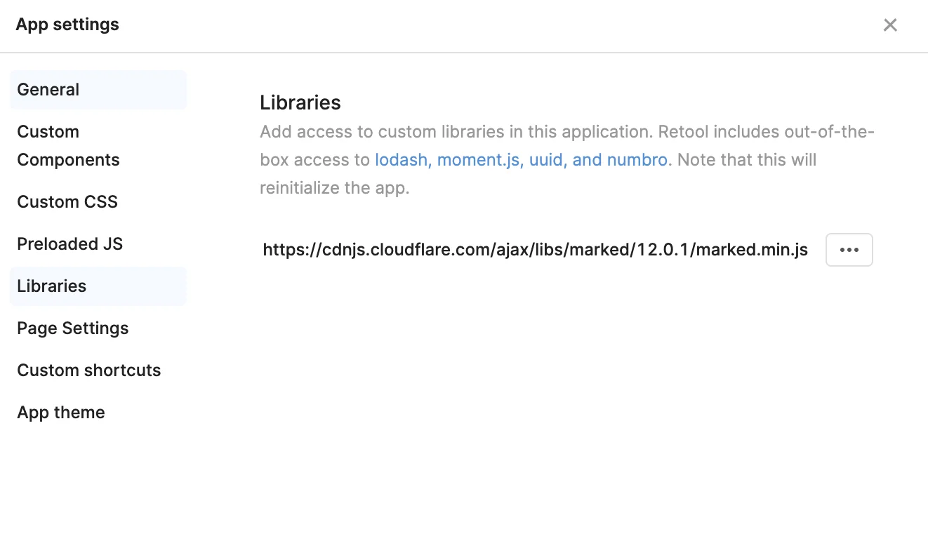Go to Custom shortcuts settings
This screenshot has height=560, width=928.
click(89, 371)
